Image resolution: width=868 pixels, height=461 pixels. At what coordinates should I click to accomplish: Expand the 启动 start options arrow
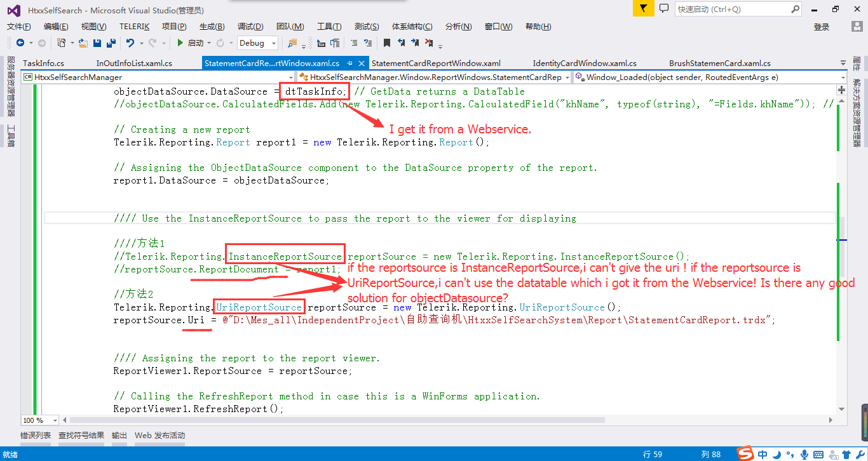coord(209,43)
